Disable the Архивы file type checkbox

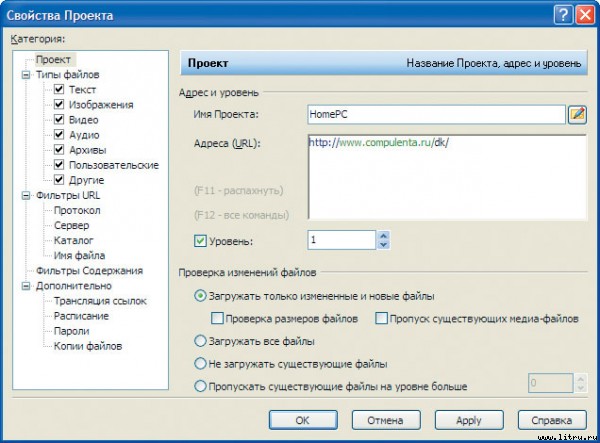click(x=59, y=150)
